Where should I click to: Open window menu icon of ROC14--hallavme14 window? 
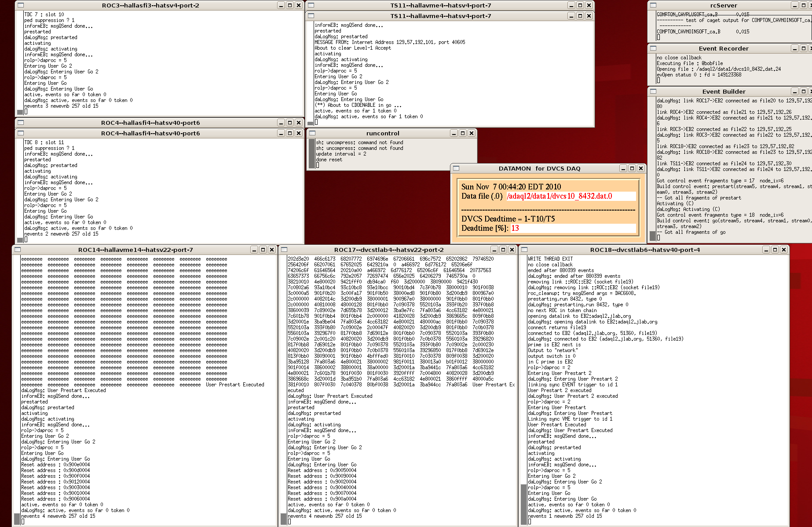tap(18, 250)
